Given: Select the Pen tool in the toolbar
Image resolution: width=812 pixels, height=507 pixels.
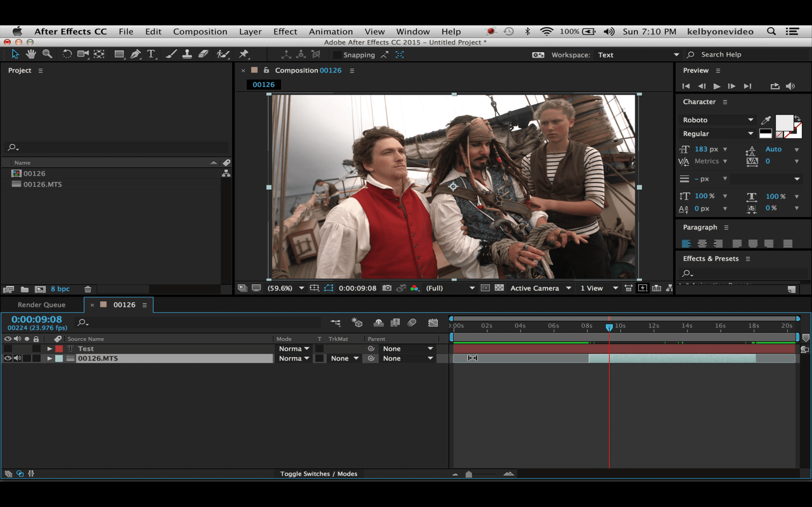Looking at the screenshot, I should click(135, 54).
